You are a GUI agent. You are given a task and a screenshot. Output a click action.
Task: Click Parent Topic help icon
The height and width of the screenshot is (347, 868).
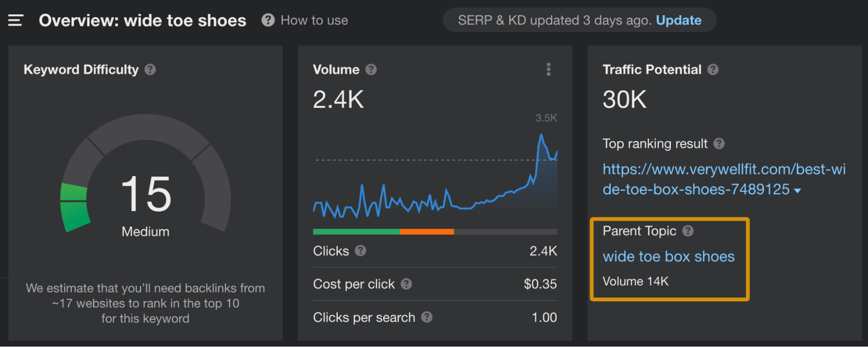tap(688, 231)
